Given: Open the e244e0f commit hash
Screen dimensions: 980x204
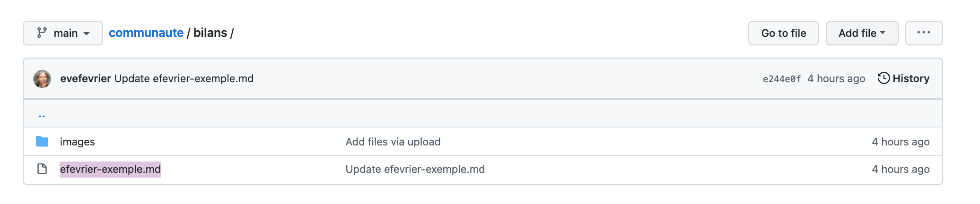Looking at the screenshot, I should click(781, 79).
